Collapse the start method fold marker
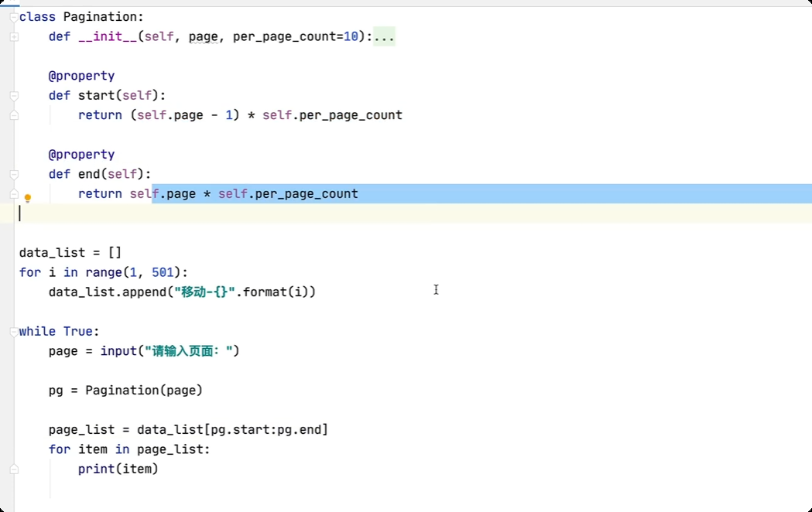Viewport: 812px width, 512px height. click(14, 96)
